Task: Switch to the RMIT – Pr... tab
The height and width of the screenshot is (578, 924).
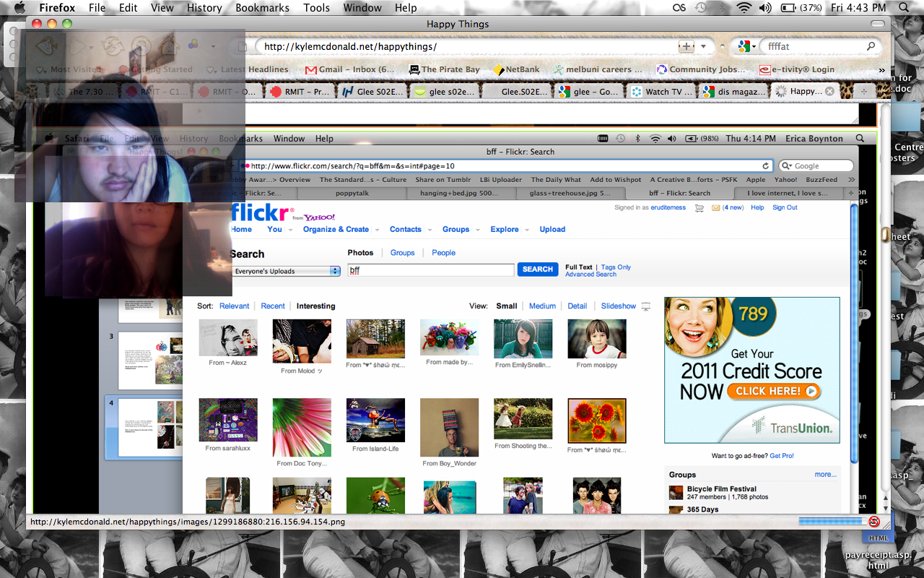Action: coord(300,92)
